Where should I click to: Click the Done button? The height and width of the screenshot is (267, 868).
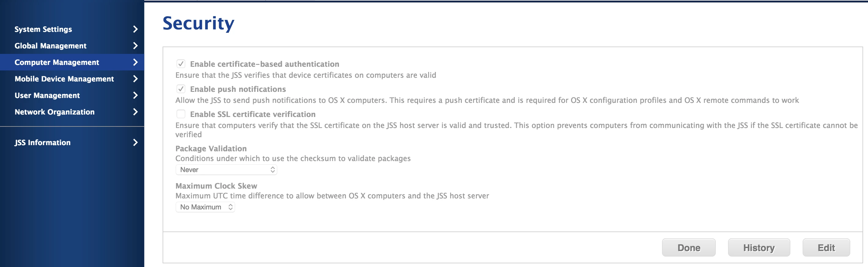(688, 247)
